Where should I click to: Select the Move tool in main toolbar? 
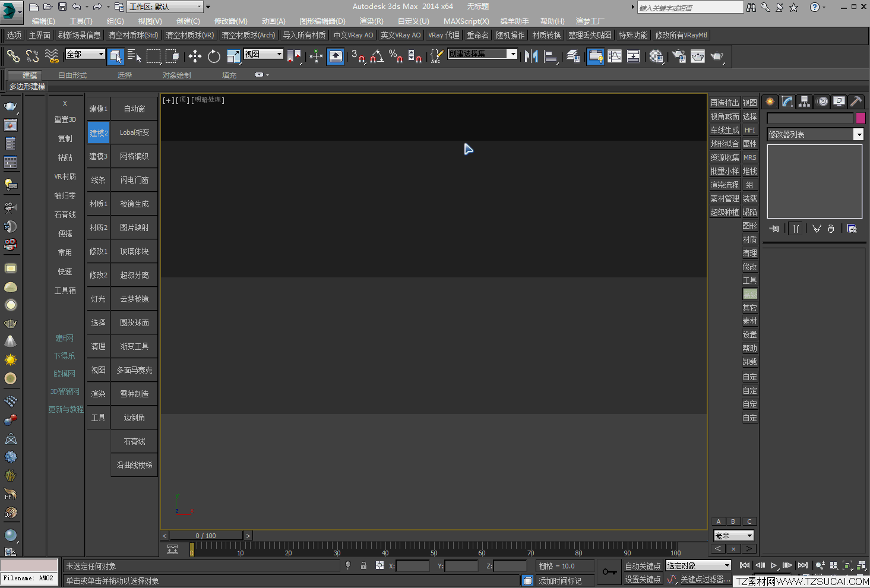tap(195, 56)
